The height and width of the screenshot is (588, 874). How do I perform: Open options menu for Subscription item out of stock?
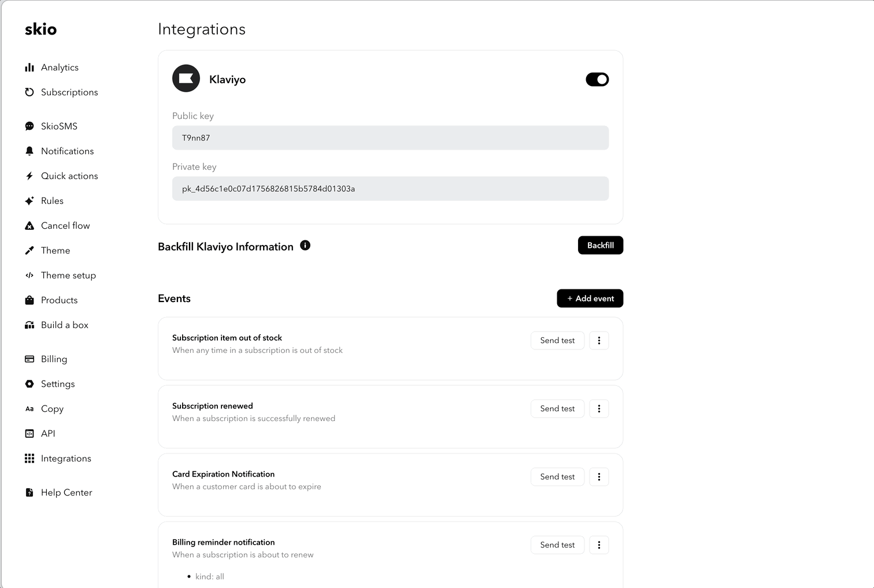tap(599, 340)
